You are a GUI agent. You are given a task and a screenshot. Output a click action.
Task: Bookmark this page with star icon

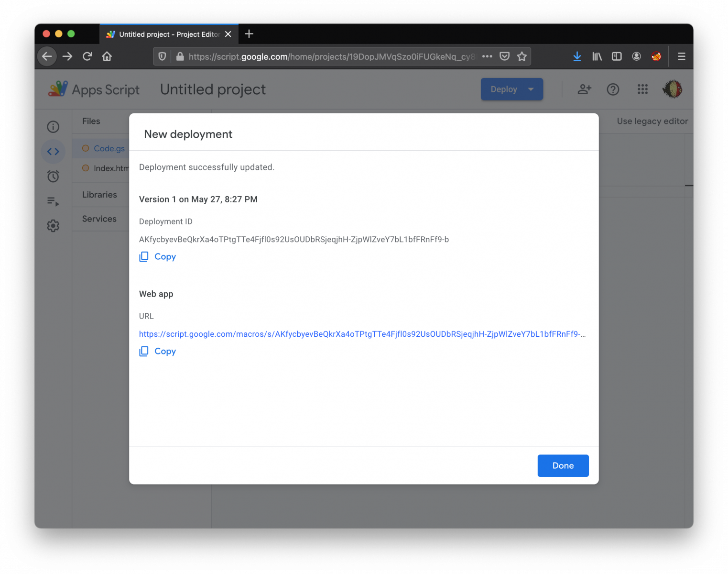522,56
